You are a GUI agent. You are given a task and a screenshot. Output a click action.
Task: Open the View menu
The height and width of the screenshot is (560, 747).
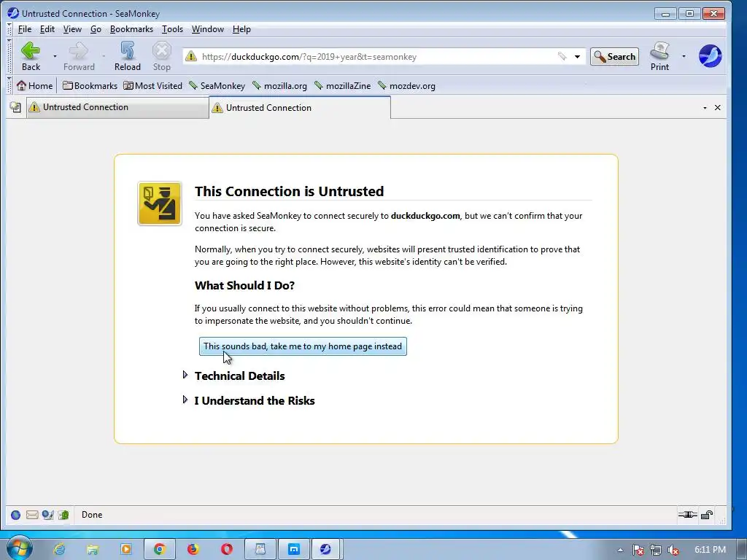[x=72, y=29]
